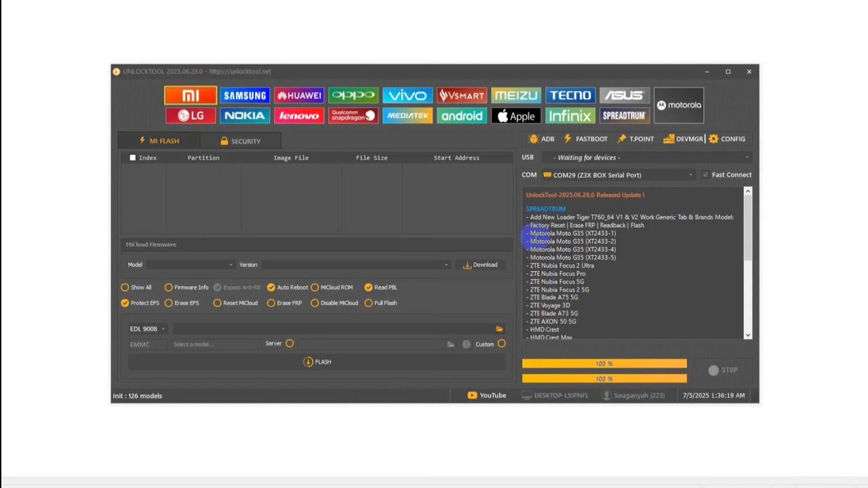Select the Spreadtrum brand icon
868x488 pixels.
[625, 116]
